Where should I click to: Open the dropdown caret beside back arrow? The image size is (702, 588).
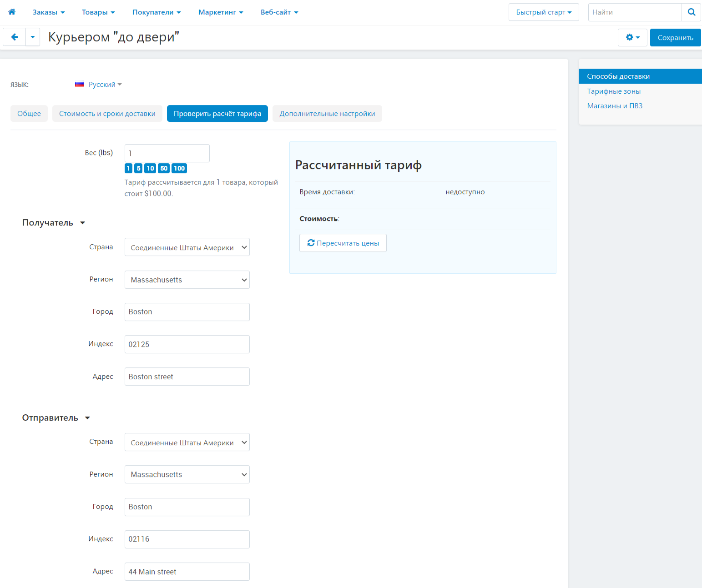click(33, 37)
